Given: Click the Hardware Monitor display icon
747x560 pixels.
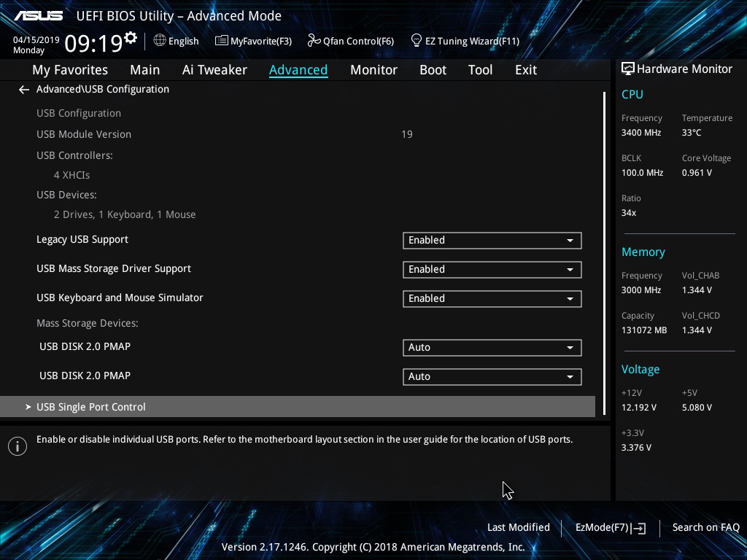Looking at the screenshot, I should click(x=628, y=69).
